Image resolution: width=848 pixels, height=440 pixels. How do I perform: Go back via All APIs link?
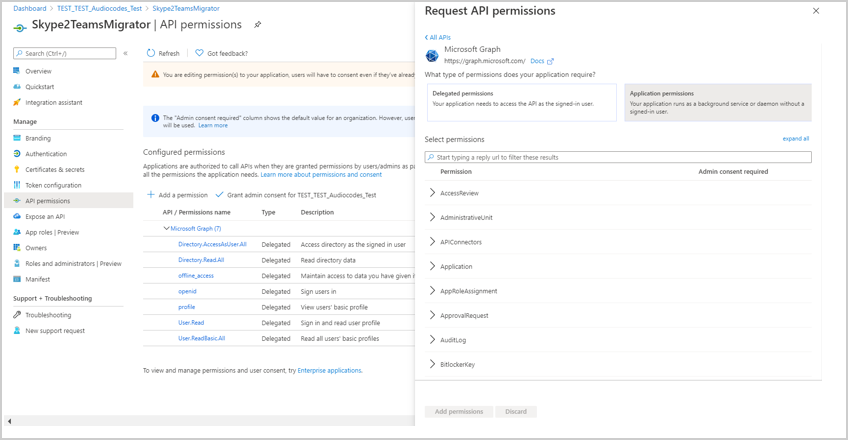(438, 37)
